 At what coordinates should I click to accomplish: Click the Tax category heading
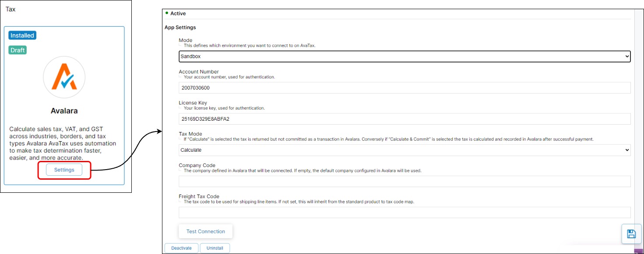pyautogui.click(x=11, y=9)
